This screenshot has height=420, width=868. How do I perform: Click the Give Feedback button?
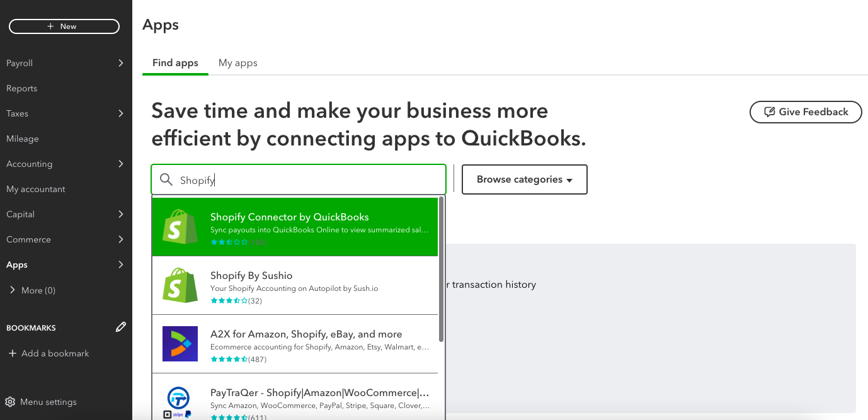[x=806, y=112]
